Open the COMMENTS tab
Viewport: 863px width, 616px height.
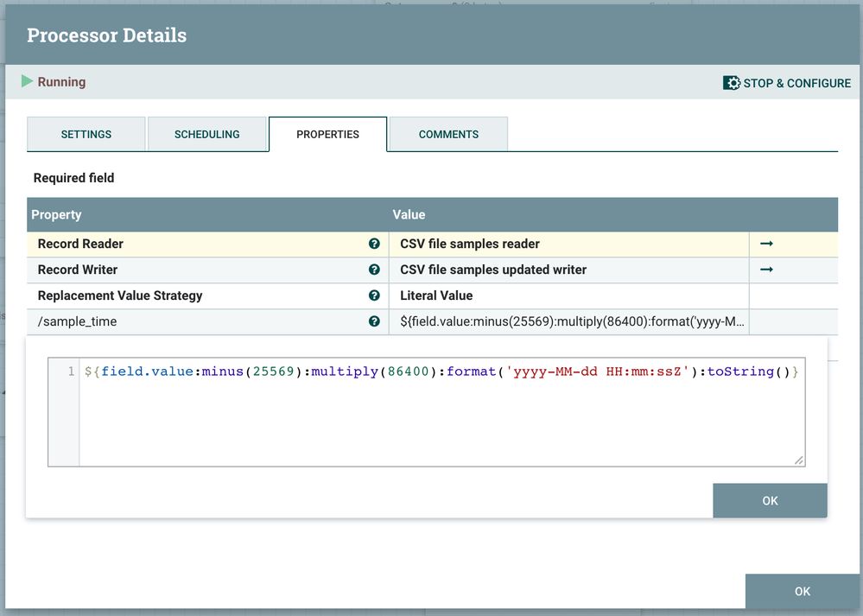tap(448, 135)
